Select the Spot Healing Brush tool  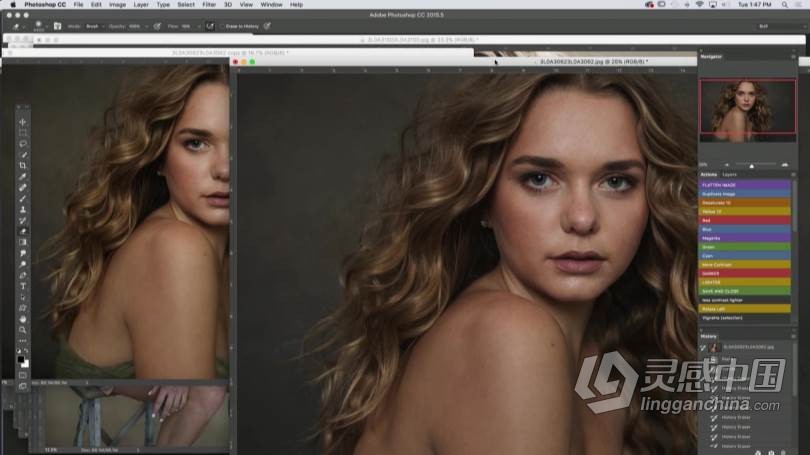click(x=23, y=187)
